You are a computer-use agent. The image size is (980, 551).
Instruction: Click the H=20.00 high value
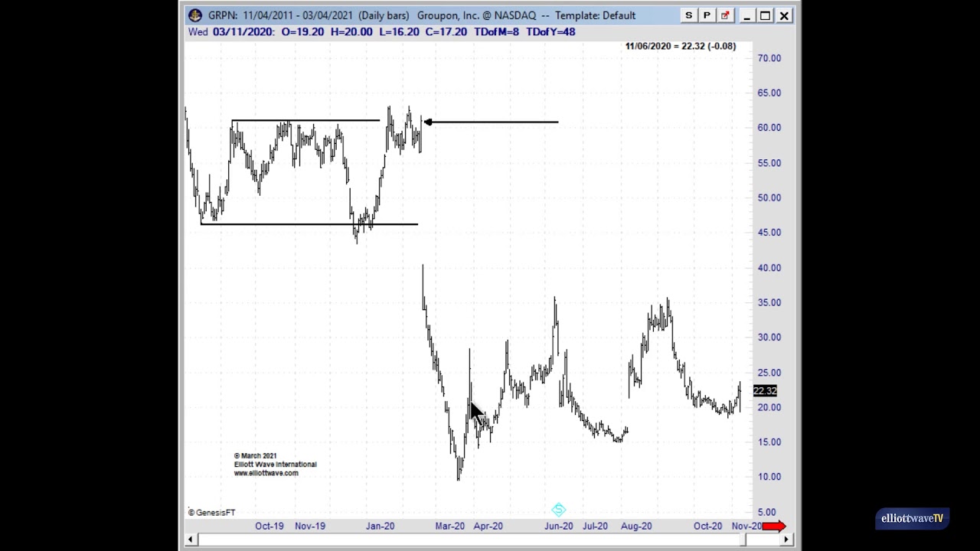[351, 31]
